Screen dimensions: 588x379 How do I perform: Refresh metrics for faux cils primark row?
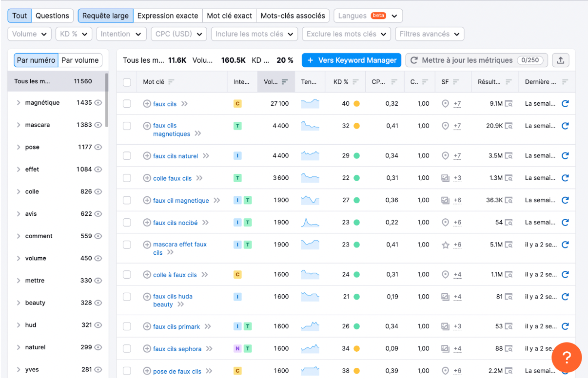tap(565, 326)
